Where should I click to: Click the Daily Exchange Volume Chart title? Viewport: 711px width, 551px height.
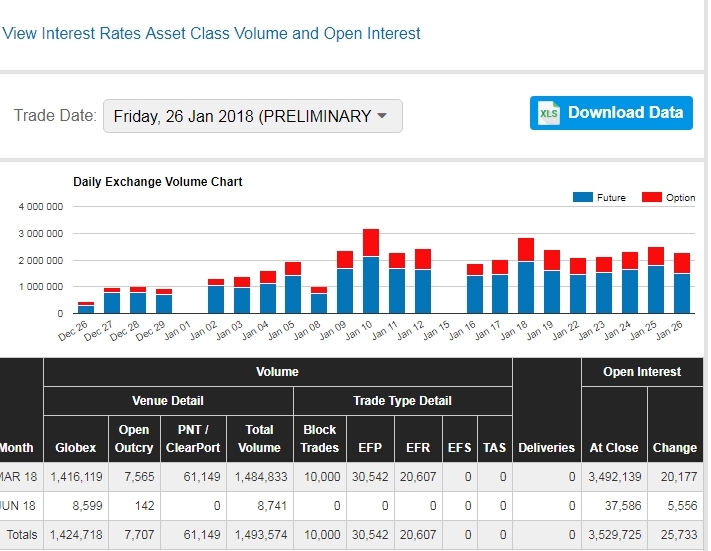click(x=158, y=182)
